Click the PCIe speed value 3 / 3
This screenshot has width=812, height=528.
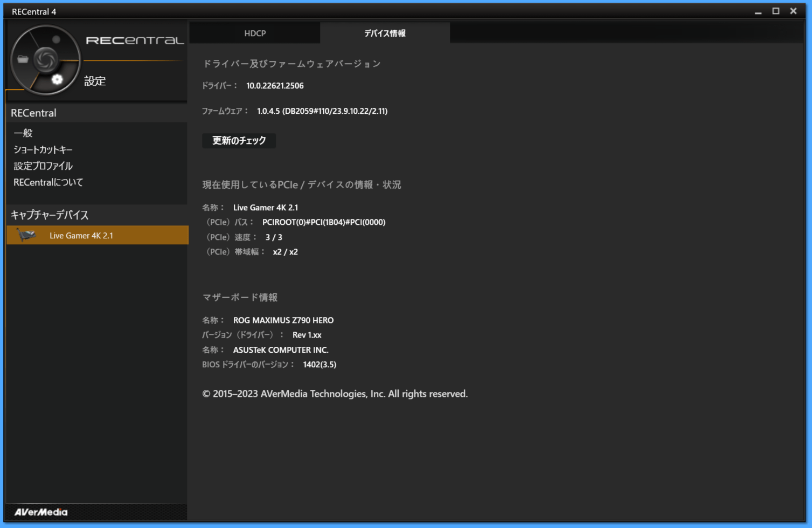(x=274, y=237)
